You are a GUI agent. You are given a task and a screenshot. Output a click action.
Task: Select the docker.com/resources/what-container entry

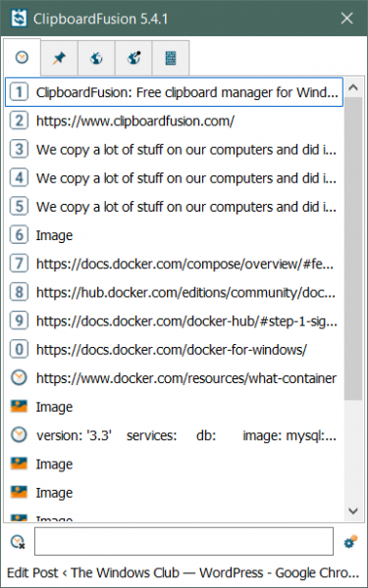[x=174, y=378]
